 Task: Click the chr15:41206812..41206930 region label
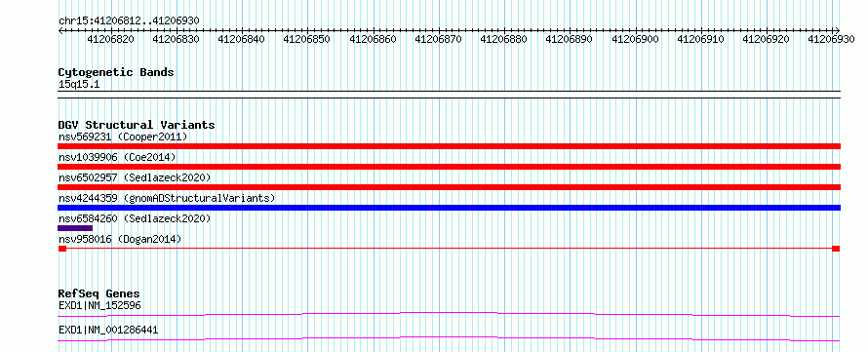[129, 20]
